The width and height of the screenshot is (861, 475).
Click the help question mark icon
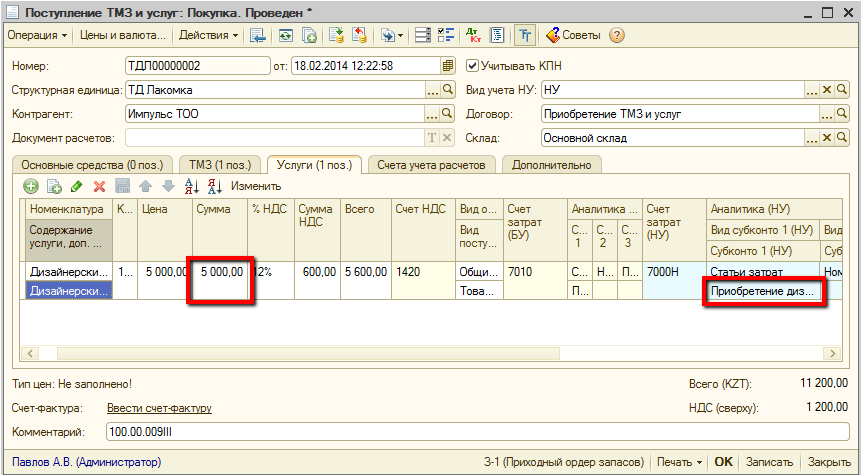coord(617,36)
